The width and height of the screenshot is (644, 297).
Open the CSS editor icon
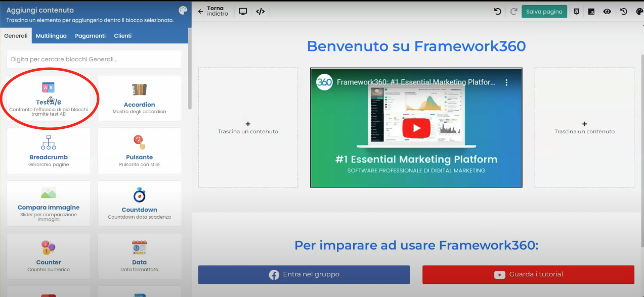(576, 11)
